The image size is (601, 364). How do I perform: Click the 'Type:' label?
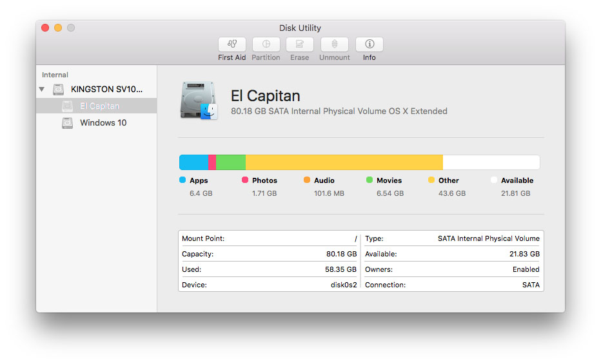point(374,238)
